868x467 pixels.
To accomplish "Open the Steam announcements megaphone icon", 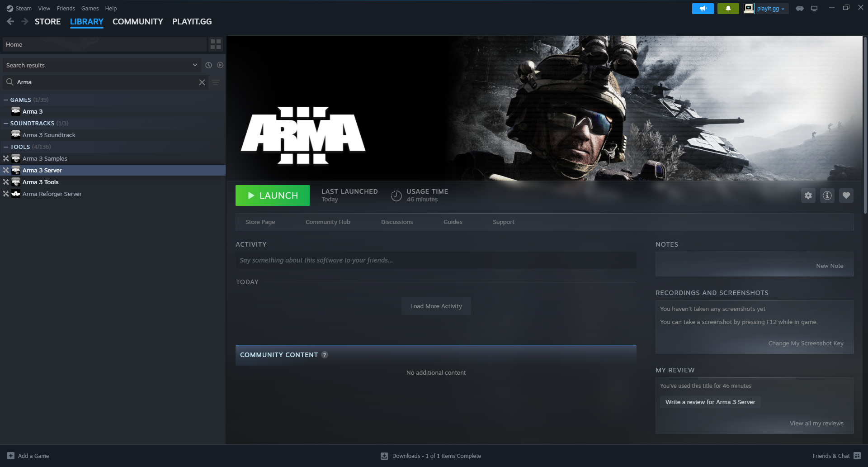I will (x=703, y=9).
